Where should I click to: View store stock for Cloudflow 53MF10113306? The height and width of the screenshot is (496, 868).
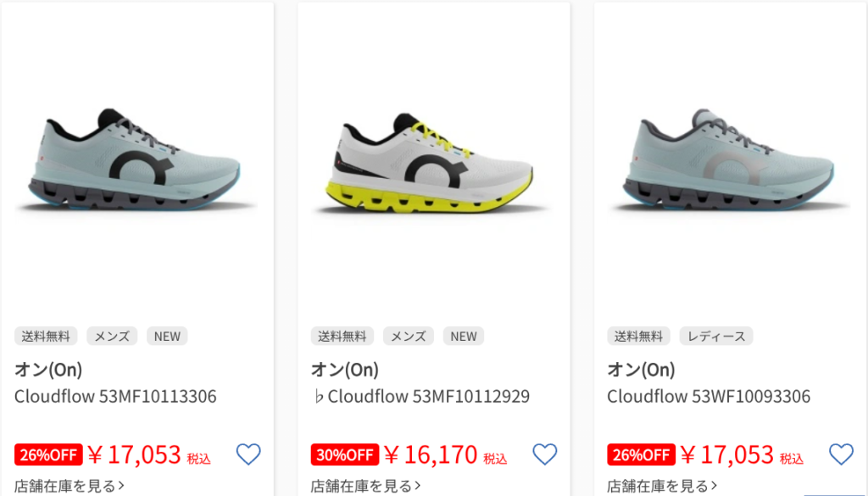coord(70,486)
